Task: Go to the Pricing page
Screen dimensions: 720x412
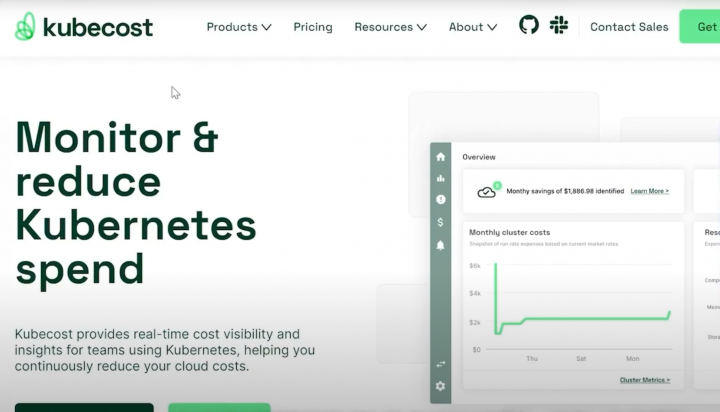Action: point(313,27)
